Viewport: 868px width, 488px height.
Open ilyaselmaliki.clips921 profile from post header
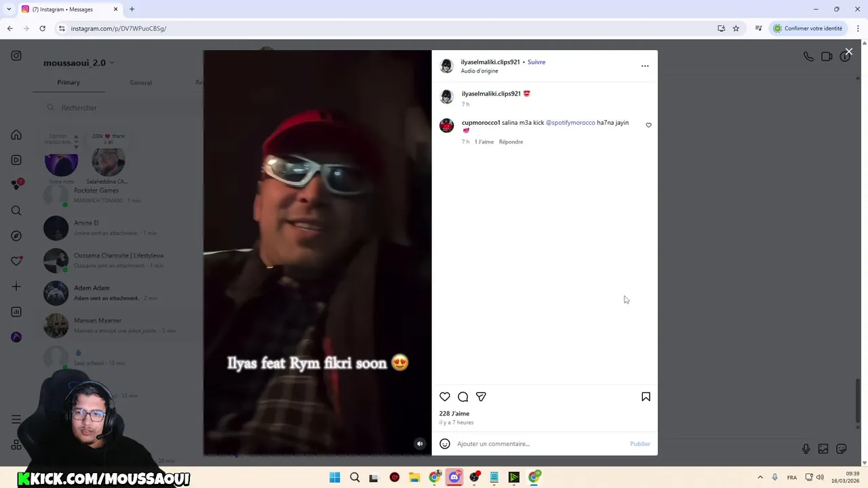pyautogui.click(x=490, y=62)
